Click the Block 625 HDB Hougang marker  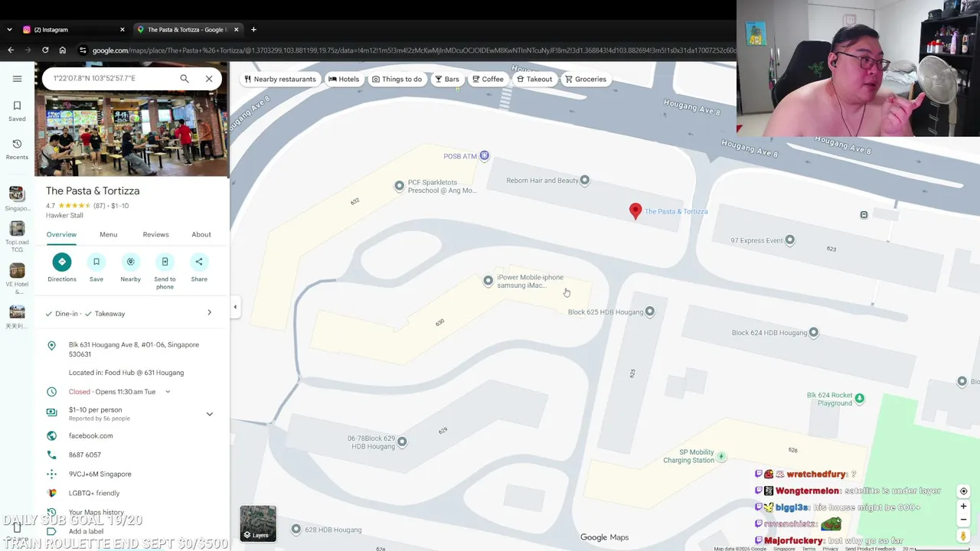point(650,311)
